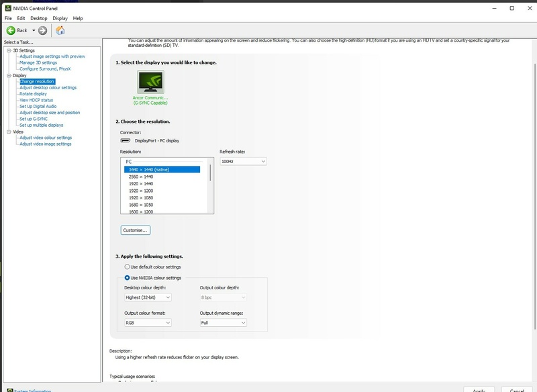537x392 pixels.
Task: Open Adjust desktop size and position
Action: click(50, 112)
